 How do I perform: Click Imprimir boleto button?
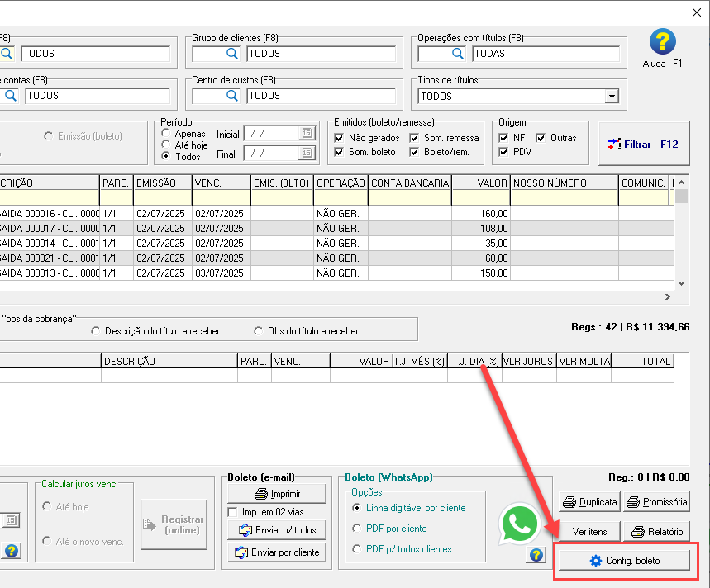277,494
